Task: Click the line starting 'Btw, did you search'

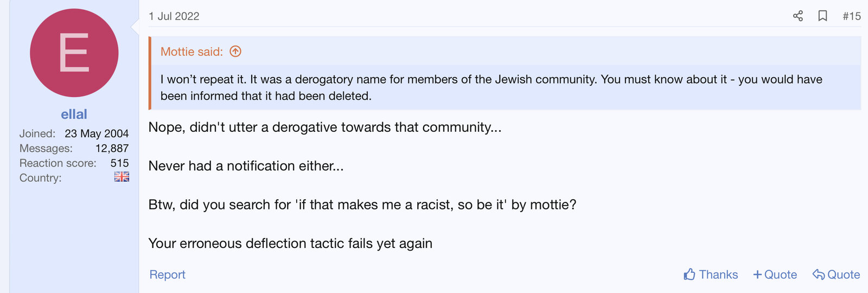Action: [x=362, y=205]
